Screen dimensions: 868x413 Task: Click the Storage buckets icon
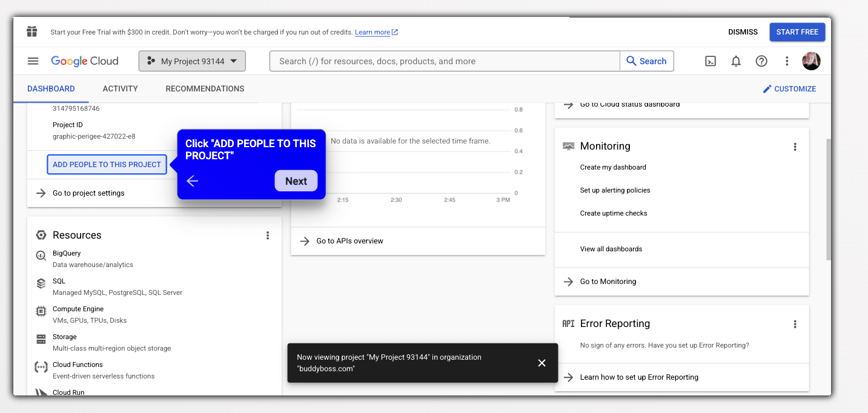tap(41, 339)
